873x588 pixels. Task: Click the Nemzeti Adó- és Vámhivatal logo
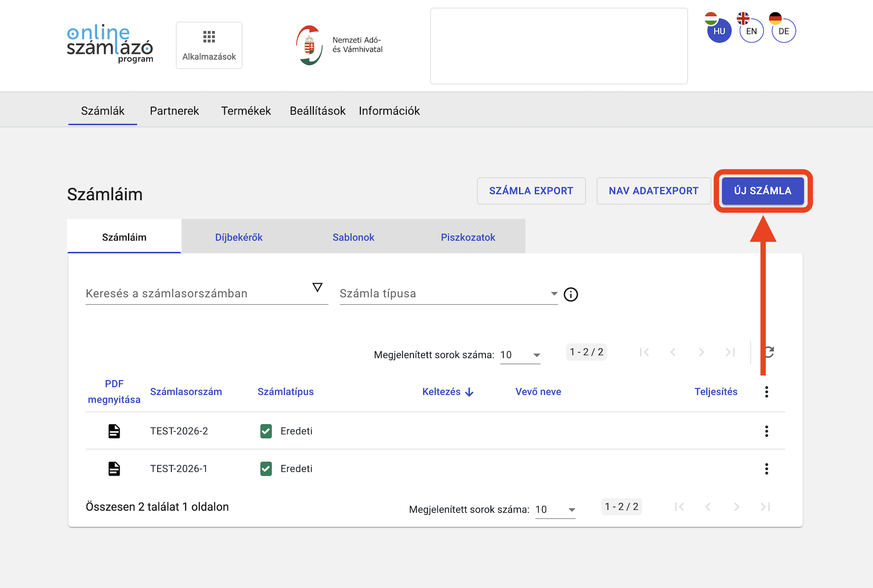click(339, 45)
